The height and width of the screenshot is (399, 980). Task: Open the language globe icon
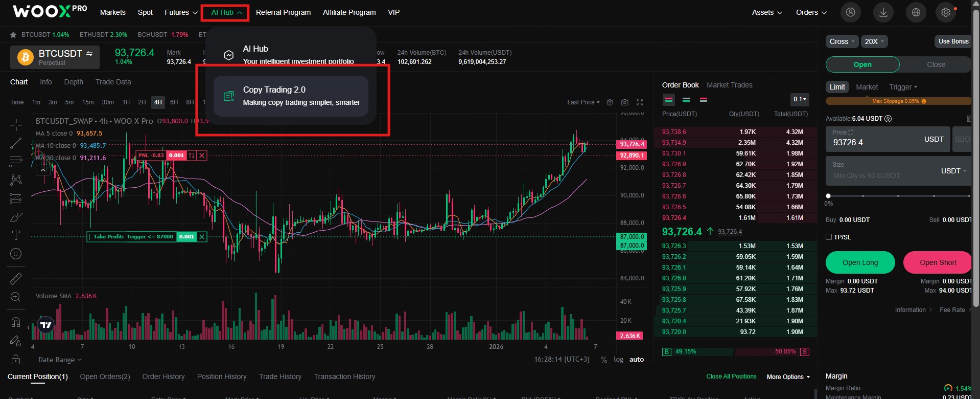coord(916,12)
